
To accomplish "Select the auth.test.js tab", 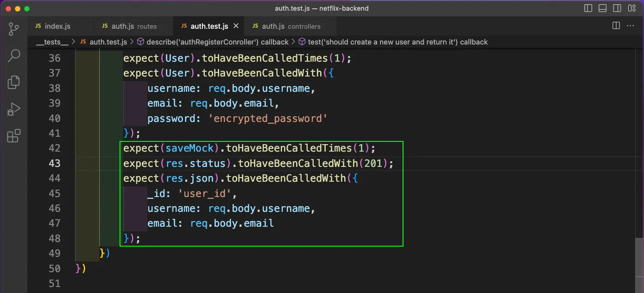I will 209,26.
